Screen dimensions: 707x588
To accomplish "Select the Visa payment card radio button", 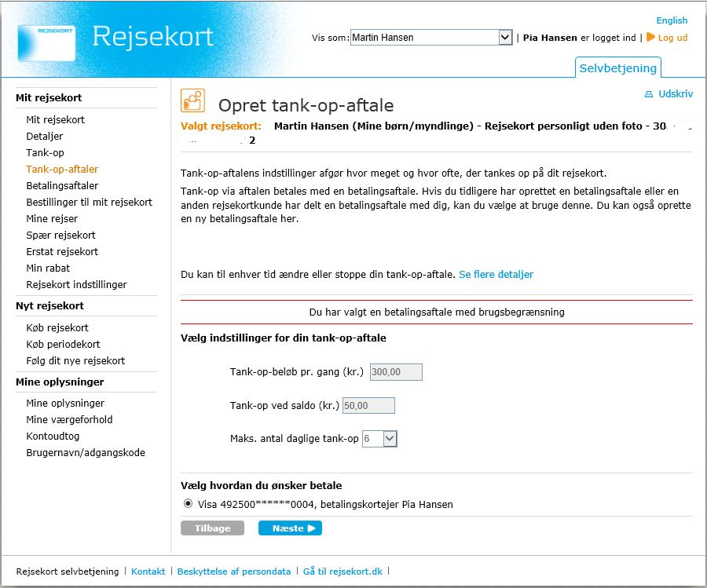I will click(x=188, y=504).
